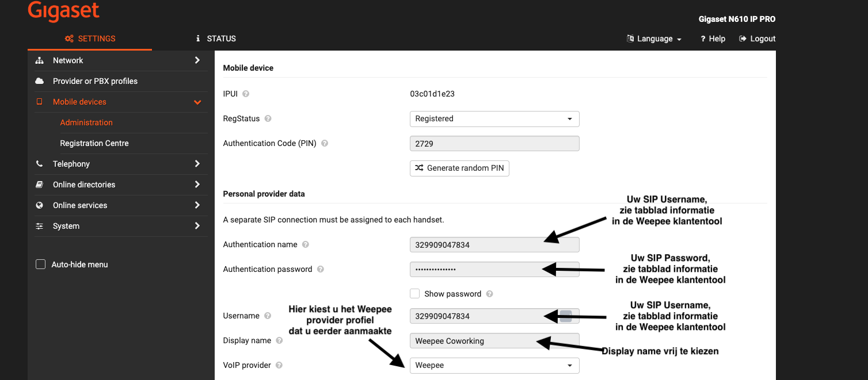Click help icon beside Authentication Code (PIN)
Screen dimensions: 868x380
325,143
